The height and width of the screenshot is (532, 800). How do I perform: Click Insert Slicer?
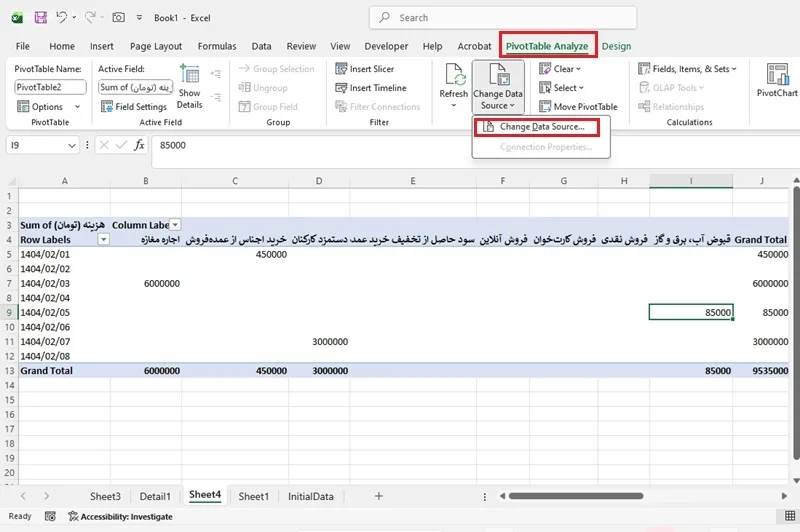[x=364, y=69]
